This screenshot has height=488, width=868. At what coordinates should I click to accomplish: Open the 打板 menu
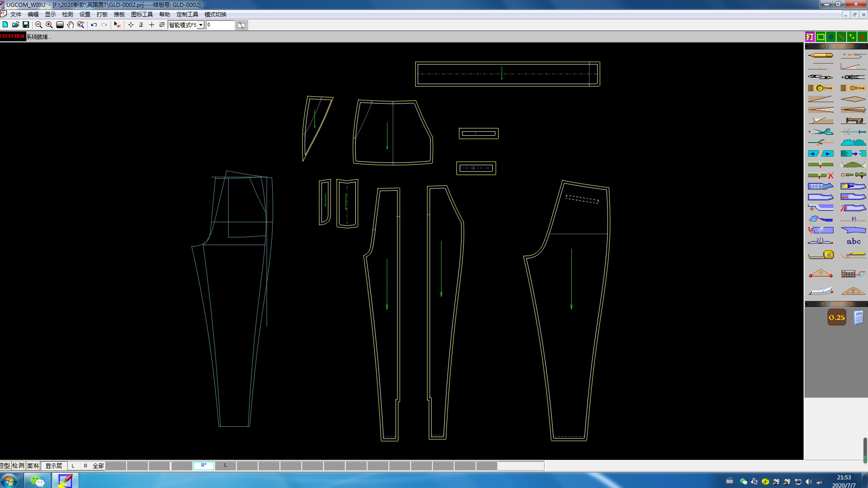pos(102,15)
